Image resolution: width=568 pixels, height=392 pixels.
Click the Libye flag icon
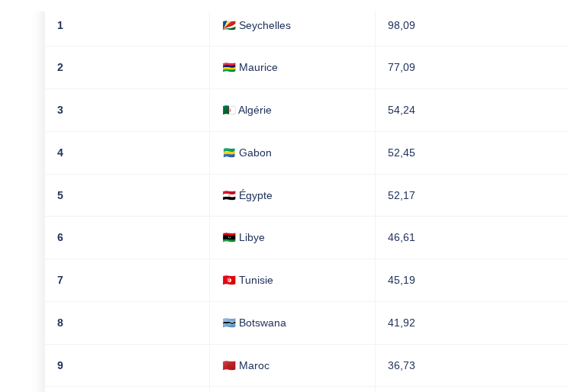(x=229, y=237)
